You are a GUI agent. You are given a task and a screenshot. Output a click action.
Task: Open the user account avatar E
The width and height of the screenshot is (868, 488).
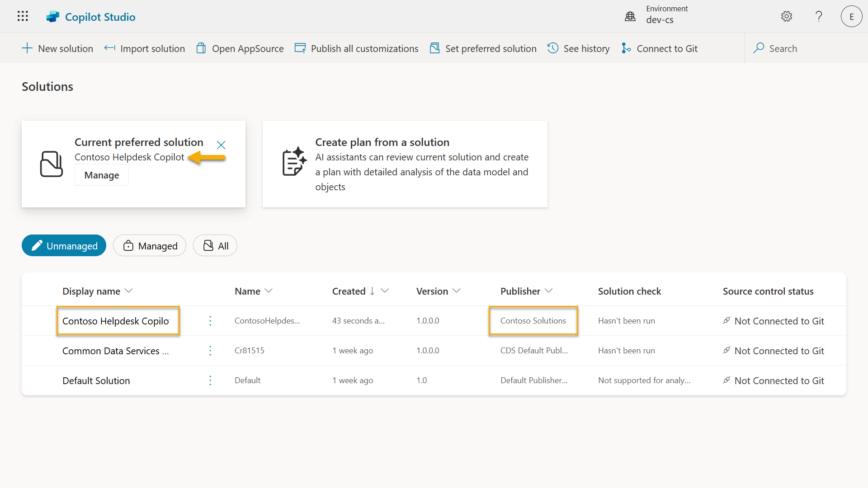pyautogui.click(x=851, y=16)
